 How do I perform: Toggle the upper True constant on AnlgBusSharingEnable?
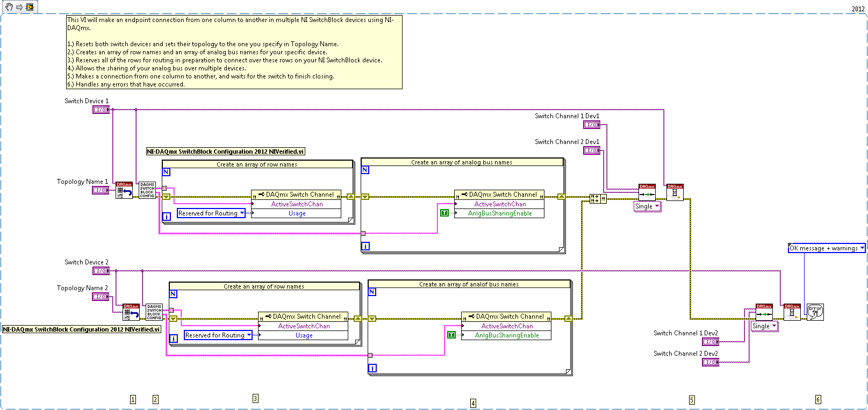click(444, 213)
